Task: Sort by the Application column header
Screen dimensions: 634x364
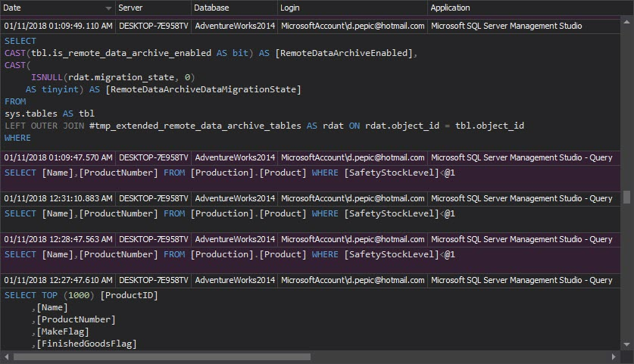Action: click(523, 8)
